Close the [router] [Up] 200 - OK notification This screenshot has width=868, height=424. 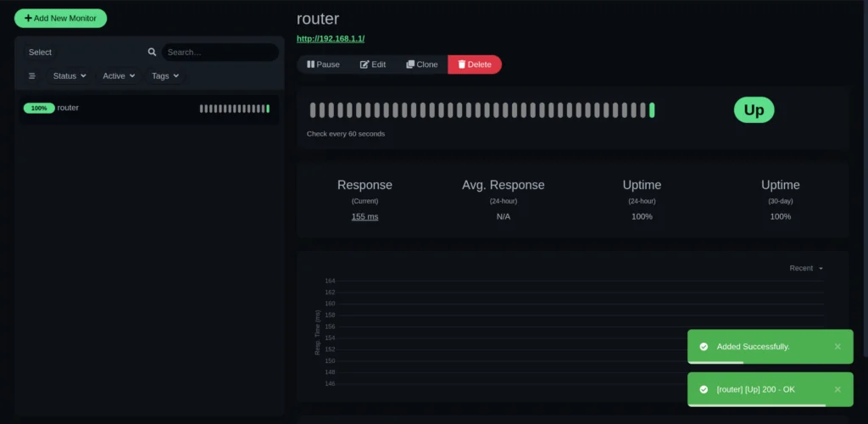tap(837, 389)
